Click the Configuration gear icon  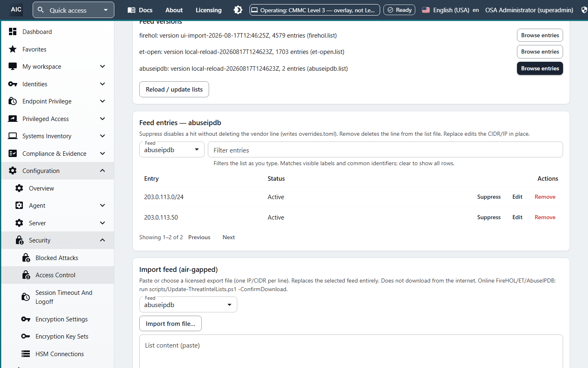tap(13, 171)
